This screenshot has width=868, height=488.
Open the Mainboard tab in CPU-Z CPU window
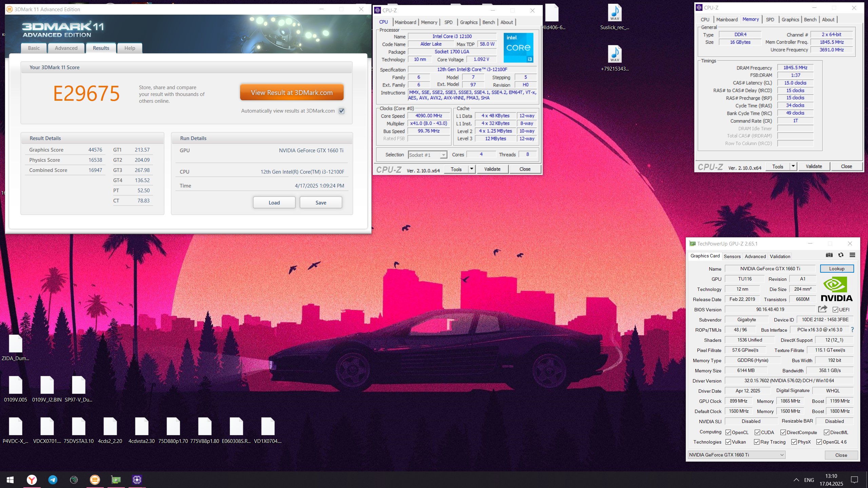[405, 22]
